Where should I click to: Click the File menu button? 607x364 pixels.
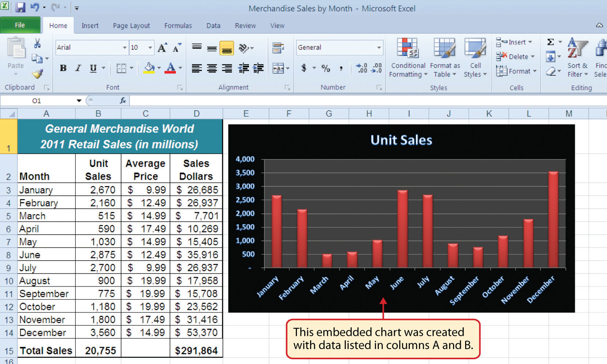(20, 25)
